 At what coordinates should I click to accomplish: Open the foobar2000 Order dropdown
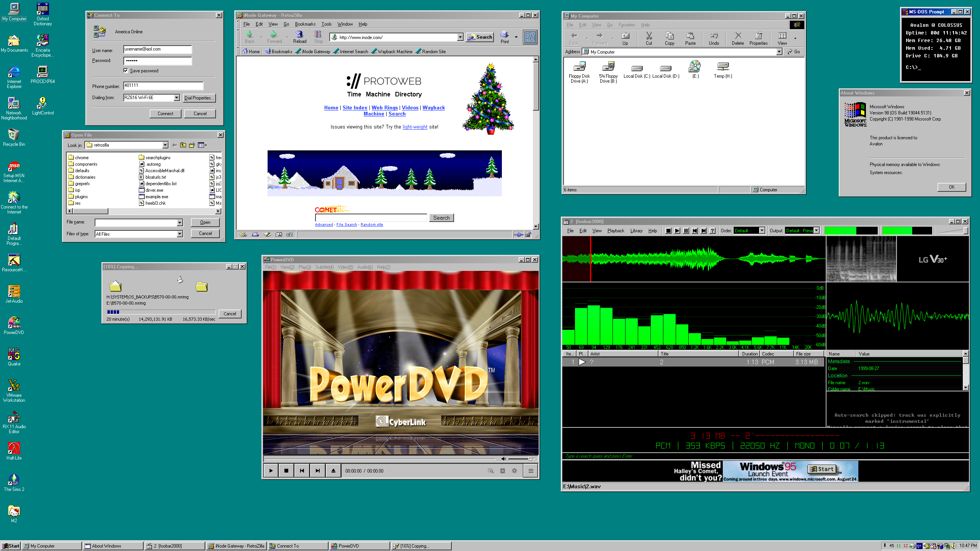[762, 231]
